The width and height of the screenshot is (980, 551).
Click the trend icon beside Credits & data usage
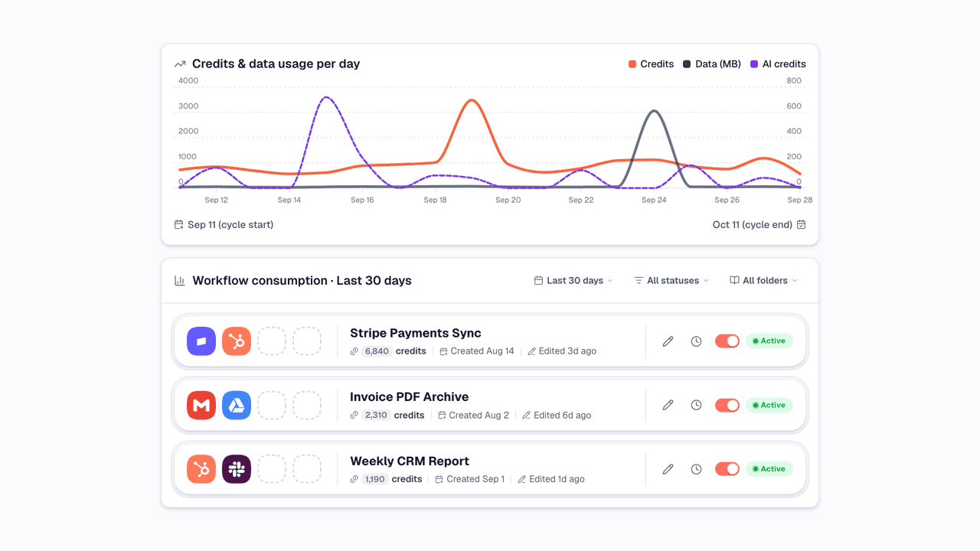point(180,64)
